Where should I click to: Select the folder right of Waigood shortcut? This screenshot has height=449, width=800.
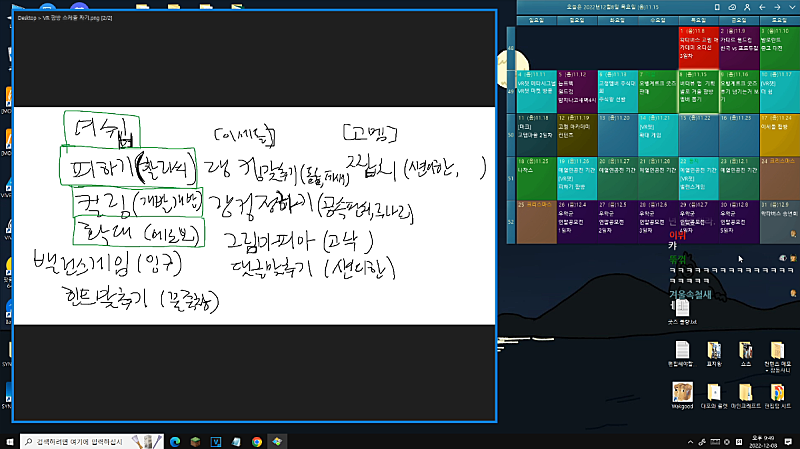pyautogui.click(x=714, y=396)
